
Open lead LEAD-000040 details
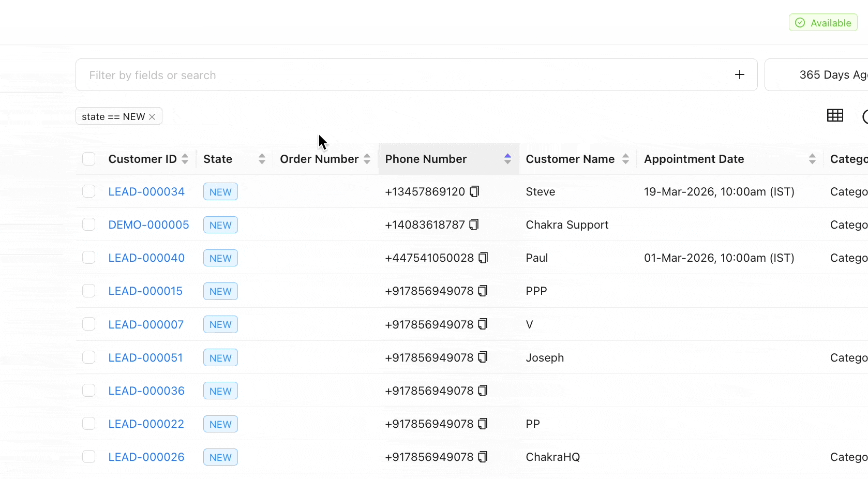pyautogui.click(x=146, y=258)
